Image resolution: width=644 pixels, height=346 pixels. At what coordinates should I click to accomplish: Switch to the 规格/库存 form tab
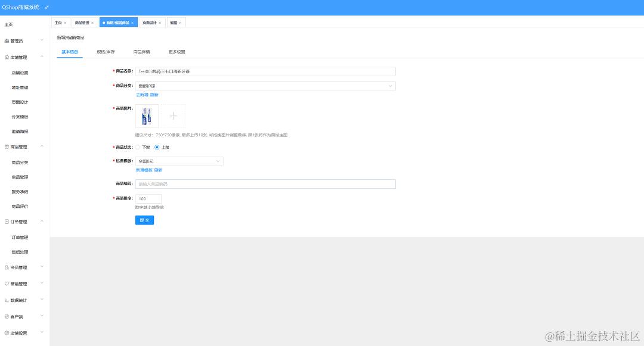[x=106, y=52]
